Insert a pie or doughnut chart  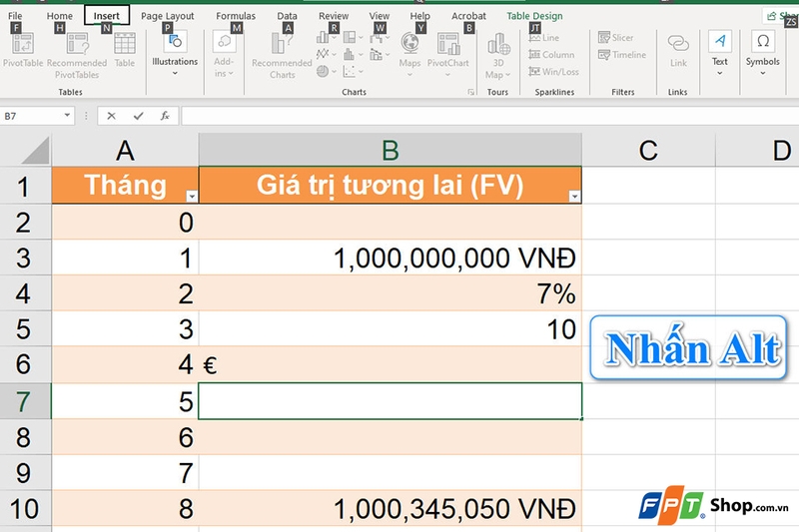click(323, 71)
